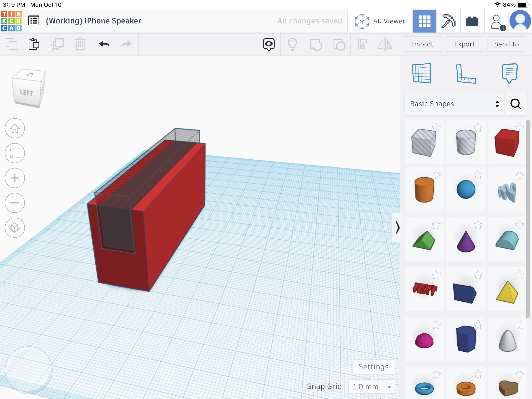Open the grid Settings button
The image size is (532, 399).
[x=373, y=367]
